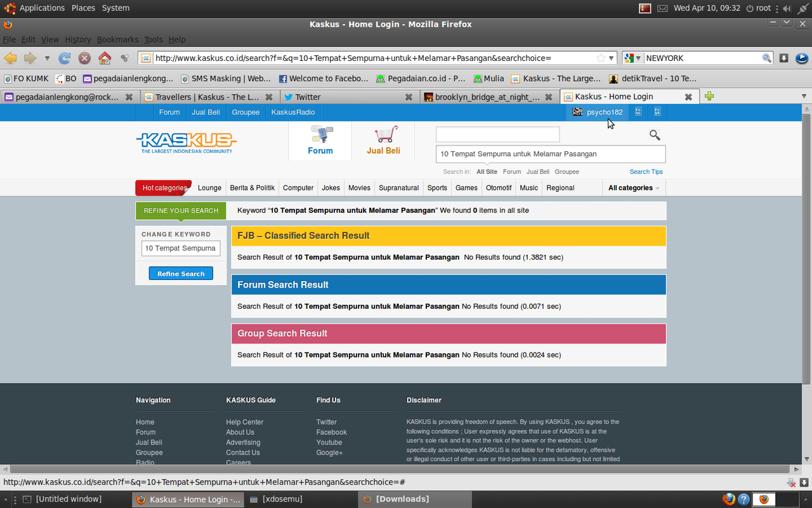Open a new tab with the plus icon
Viewport: 812px width, 508px height.
coord(709,97)
